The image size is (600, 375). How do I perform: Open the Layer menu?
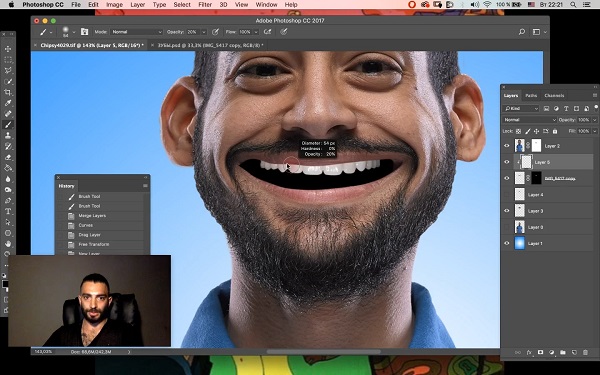click(137, 5)
